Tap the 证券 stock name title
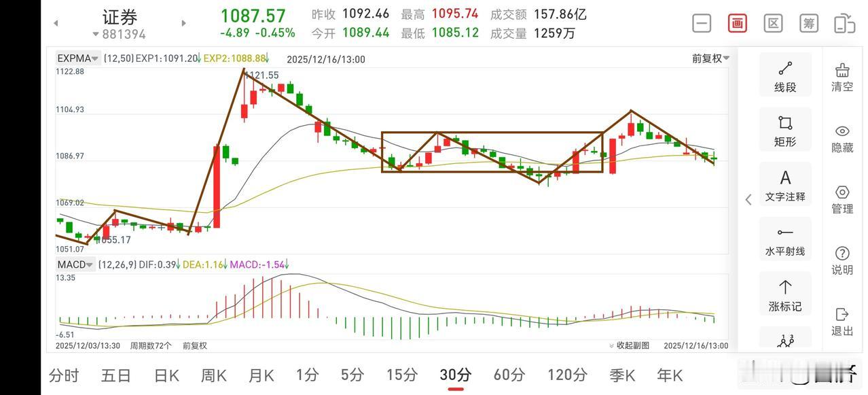The image size is (868, 395). (x=120, y=16)
